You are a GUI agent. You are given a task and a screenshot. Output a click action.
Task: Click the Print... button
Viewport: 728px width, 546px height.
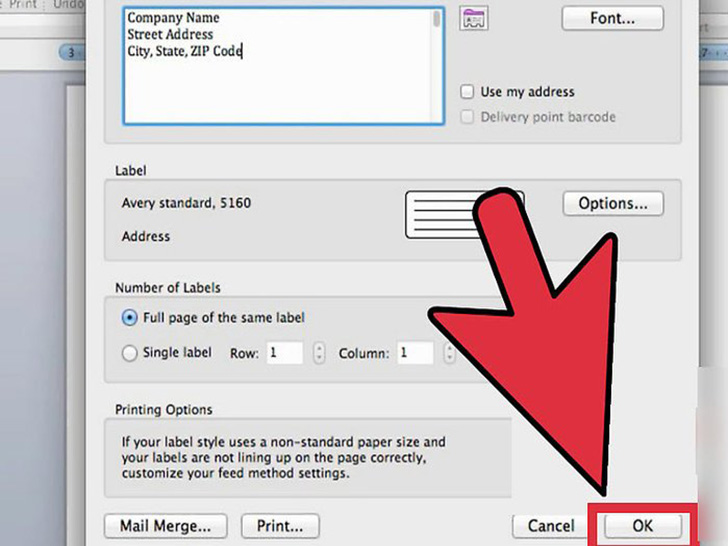coord(280,526)
